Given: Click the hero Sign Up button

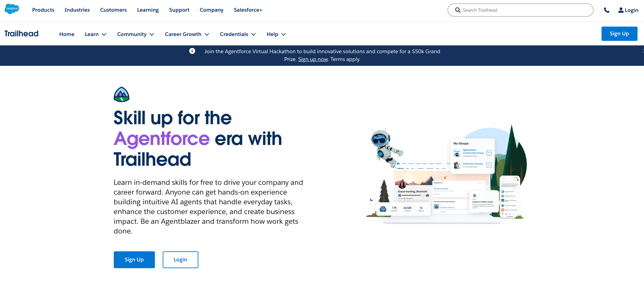Looking at the screenshot, I should (134, 260).
